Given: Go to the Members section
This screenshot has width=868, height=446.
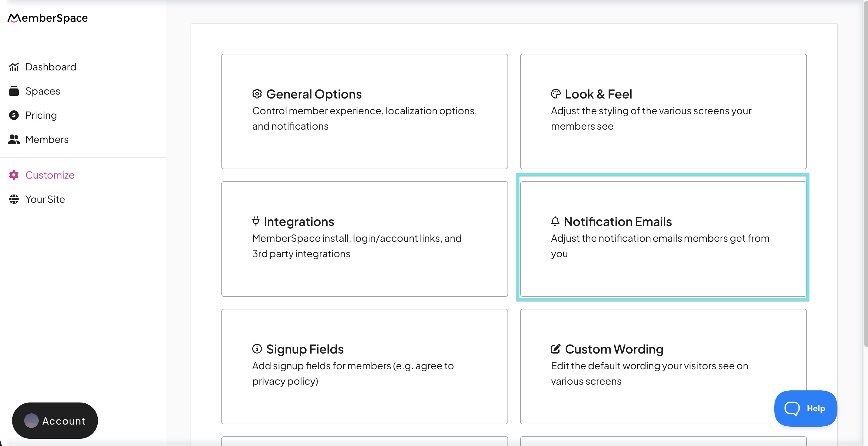Looking at the screenshot, I should [47, 139].
